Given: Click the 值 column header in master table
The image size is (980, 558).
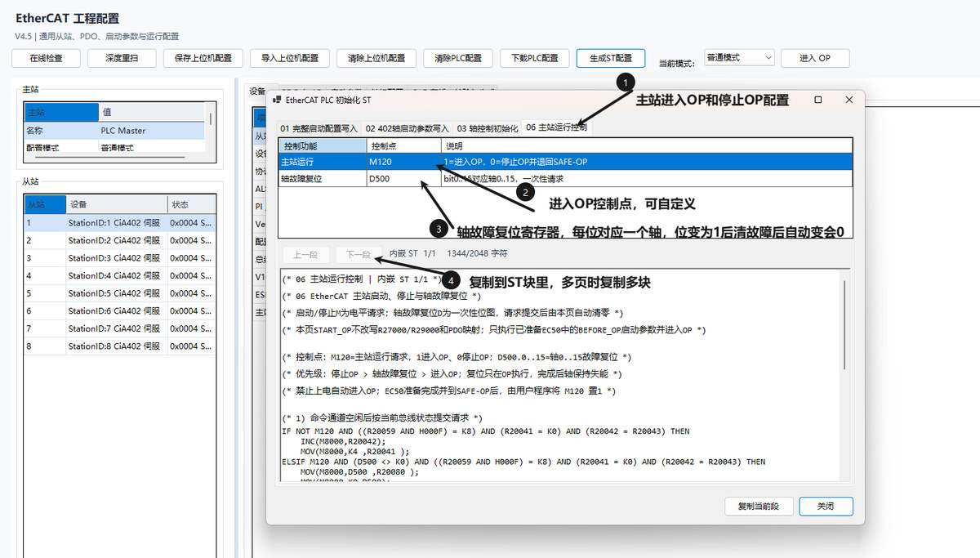Looking at the screenshot, I should (151, 112).
